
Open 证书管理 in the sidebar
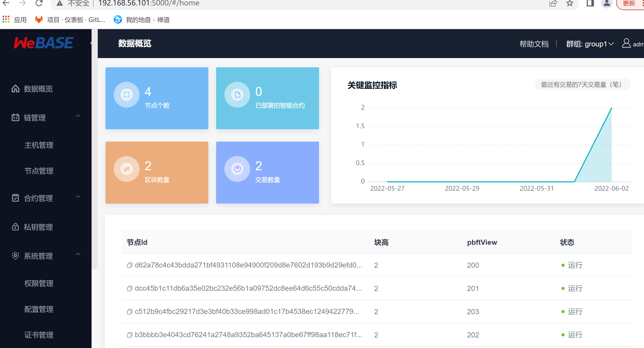pyautogui.click(x=39, y=335)
